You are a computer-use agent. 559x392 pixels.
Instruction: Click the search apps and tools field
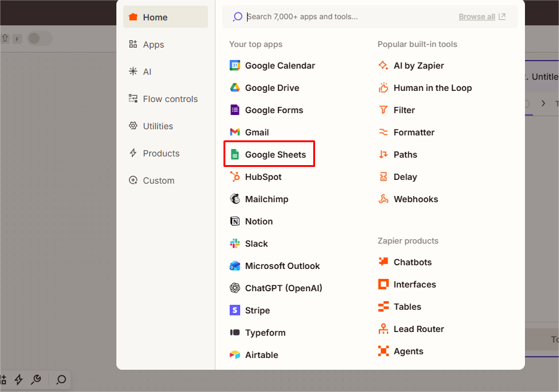(347, 17)
